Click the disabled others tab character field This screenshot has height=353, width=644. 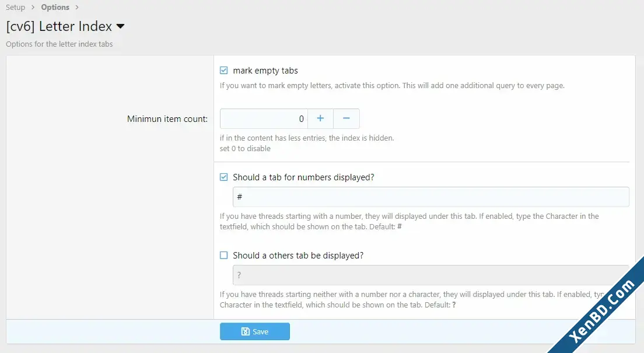coord(431,275)
